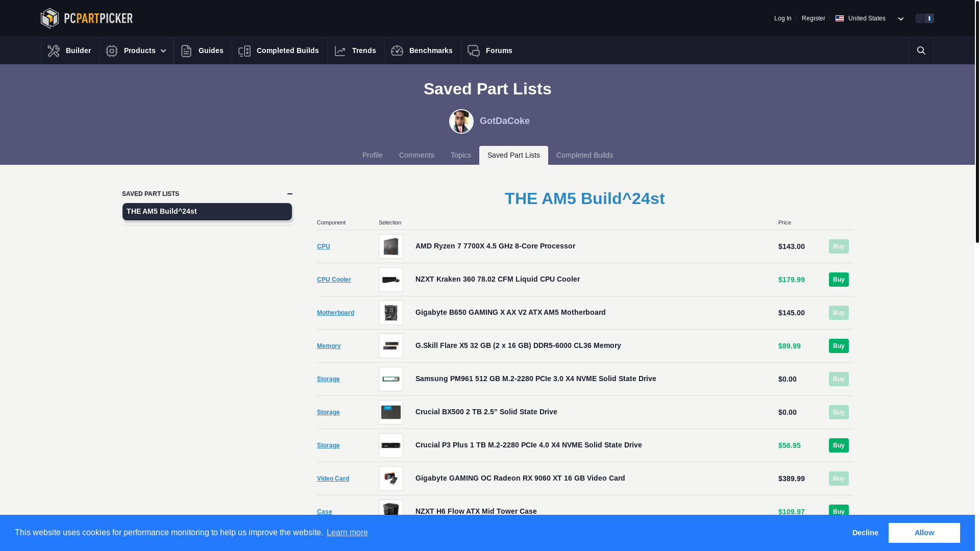Open GotDaCoke's avatar picture

click(x=461, y=121)
